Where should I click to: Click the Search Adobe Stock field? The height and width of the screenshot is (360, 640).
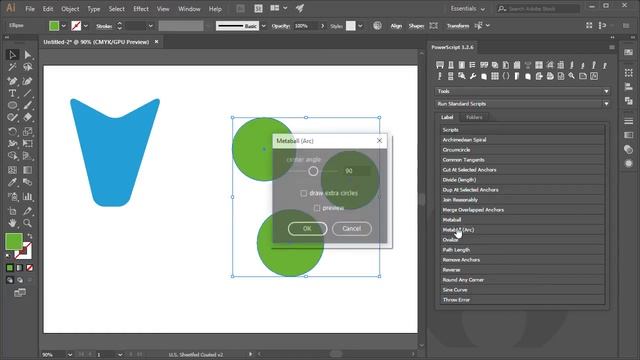click(x=538, y=9)
